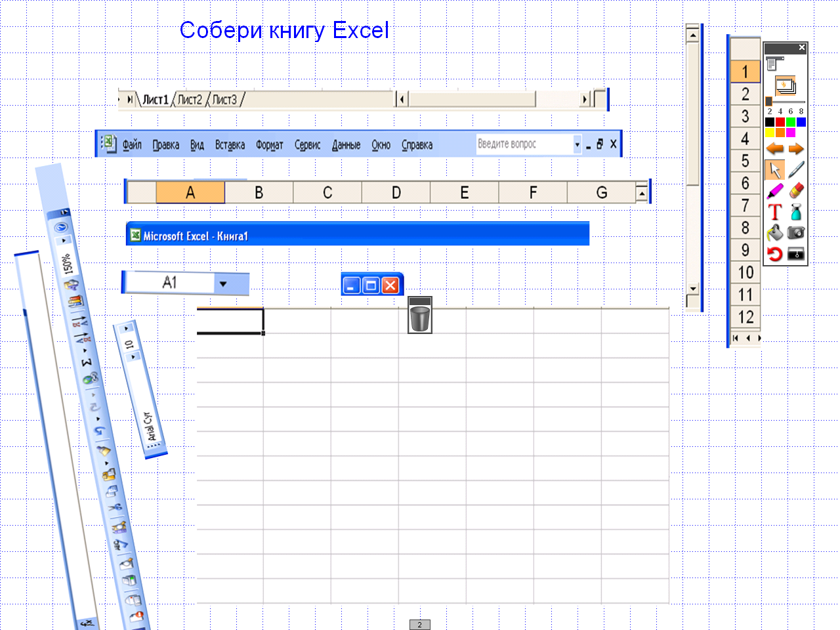Click the Insert Hyperlink globe icon
840x630 pixels.
[x=91, y=379]
